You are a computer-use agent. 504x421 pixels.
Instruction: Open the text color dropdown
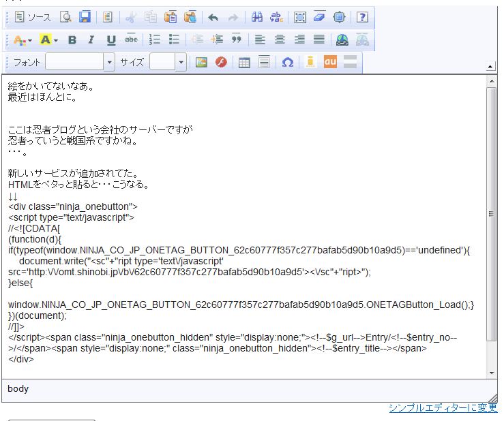point(23,40)
